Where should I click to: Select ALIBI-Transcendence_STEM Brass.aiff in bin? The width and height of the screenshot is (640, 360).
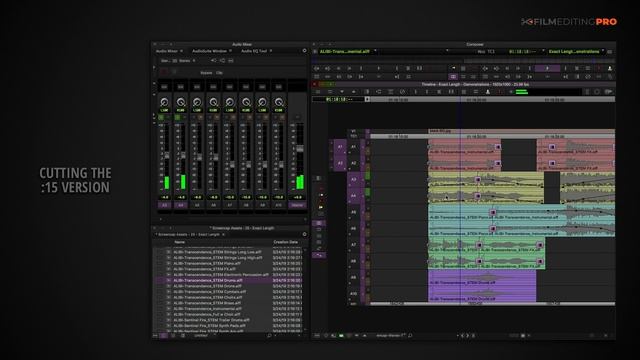(207, 303)
